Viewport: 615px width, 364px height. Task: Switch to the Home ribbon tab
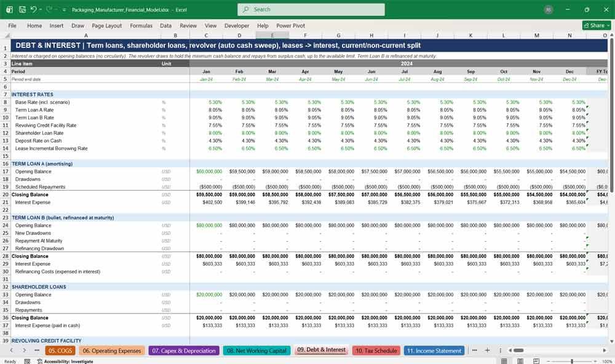click(x=34, y=25)
